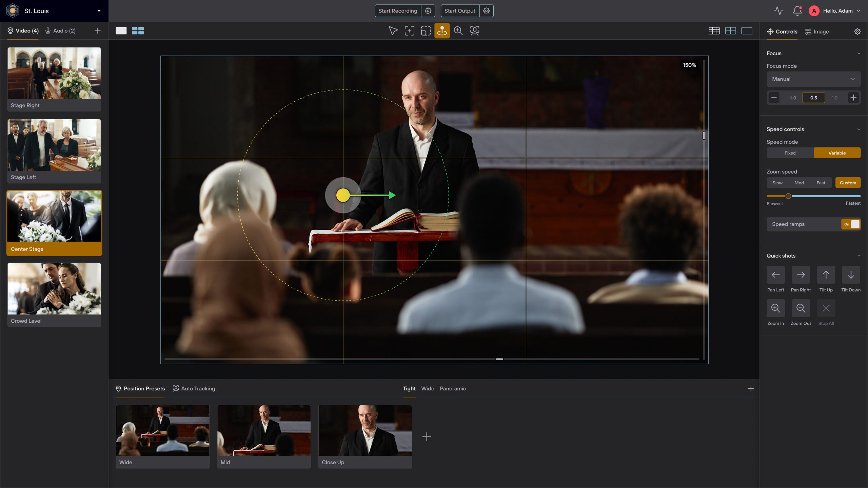This screenshot has width=868, height=488.
Task: Switch to multi-view grid layout icon
Action: click(138, 31)
